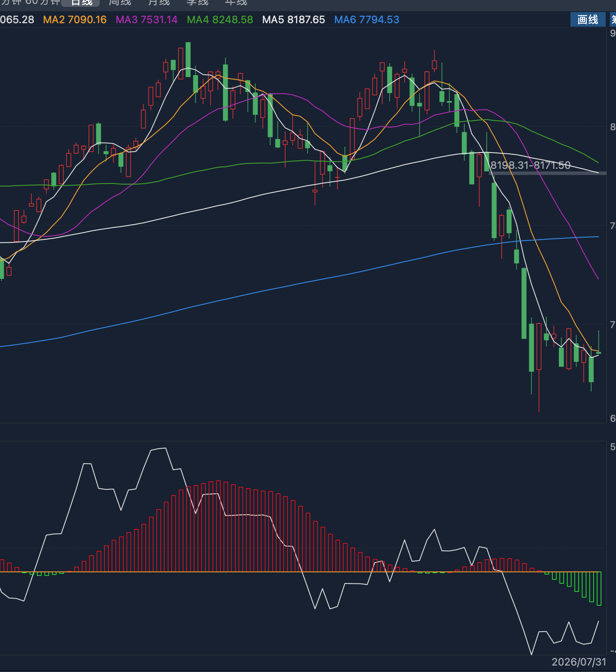Image resolution: width=616 pixels, height=672 pixels.
Task: Click the 画线 drawing tools button
Action: tap(588, 19)
